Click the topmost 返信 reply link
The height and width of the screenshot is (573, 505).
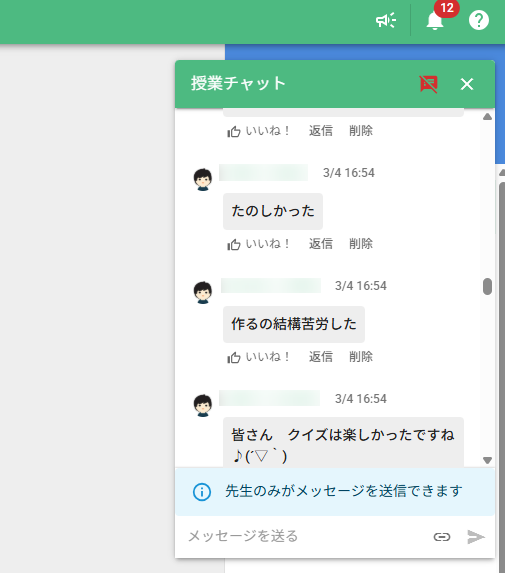(x=321, y=131)
